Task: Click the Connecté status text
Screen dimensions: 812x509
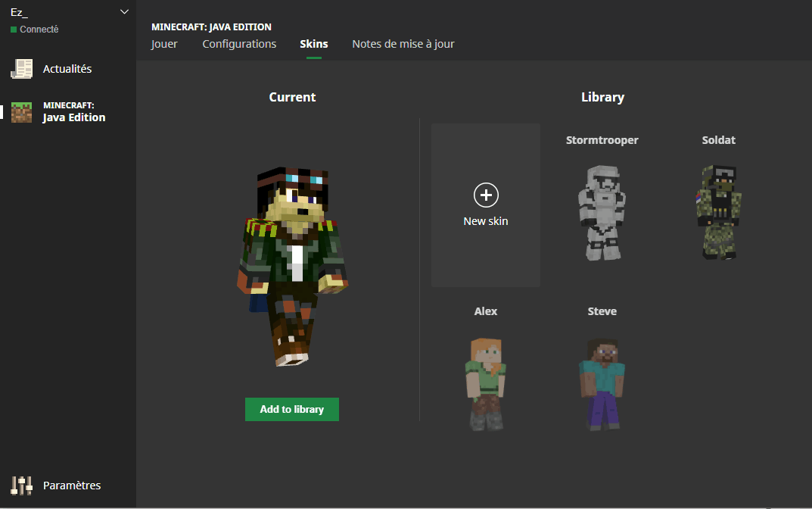Action: [x=39, y=30]
